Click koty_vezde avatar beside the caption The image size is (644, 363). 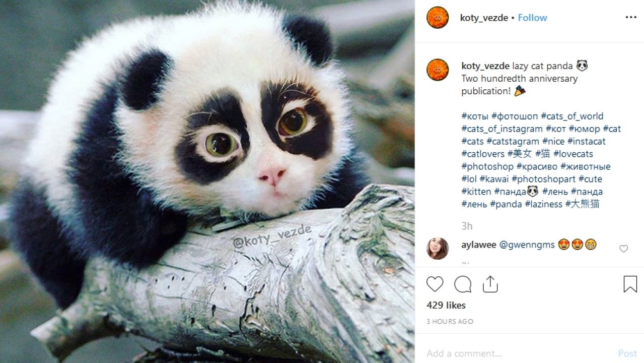click(x=438, y=70)
